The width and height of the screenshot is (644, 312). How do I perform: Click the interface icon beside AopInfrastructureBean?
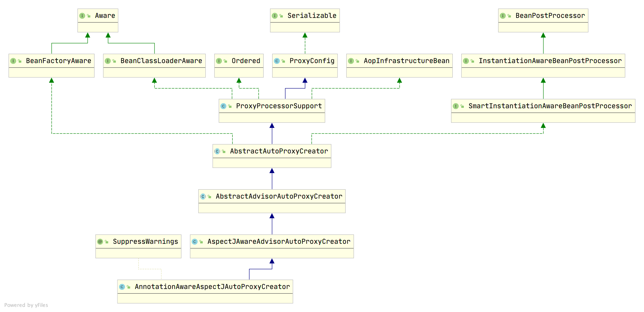click(351, 61)
